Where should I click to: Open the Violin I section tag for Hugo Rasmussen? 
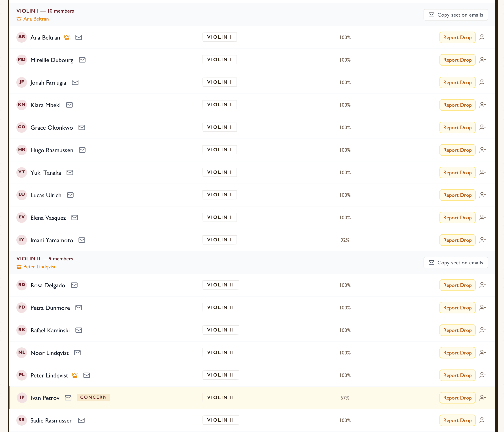[220, 150]
